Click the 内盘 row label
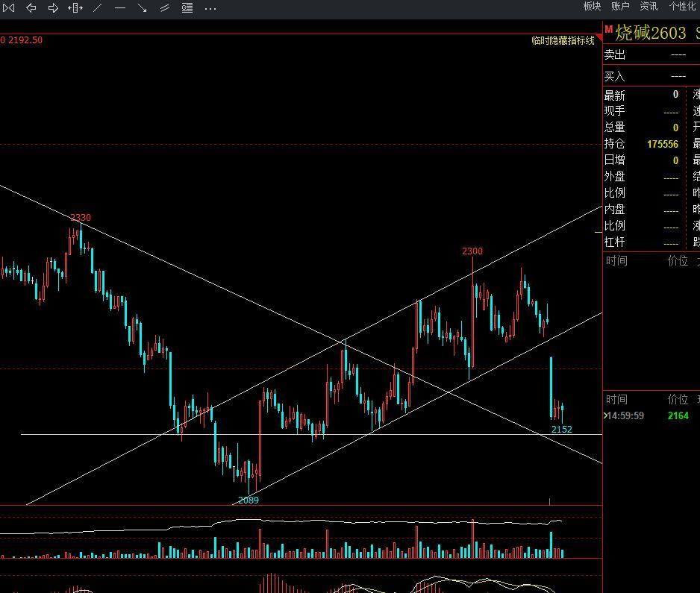Screen dimensions: 700x593 (614, 210)
